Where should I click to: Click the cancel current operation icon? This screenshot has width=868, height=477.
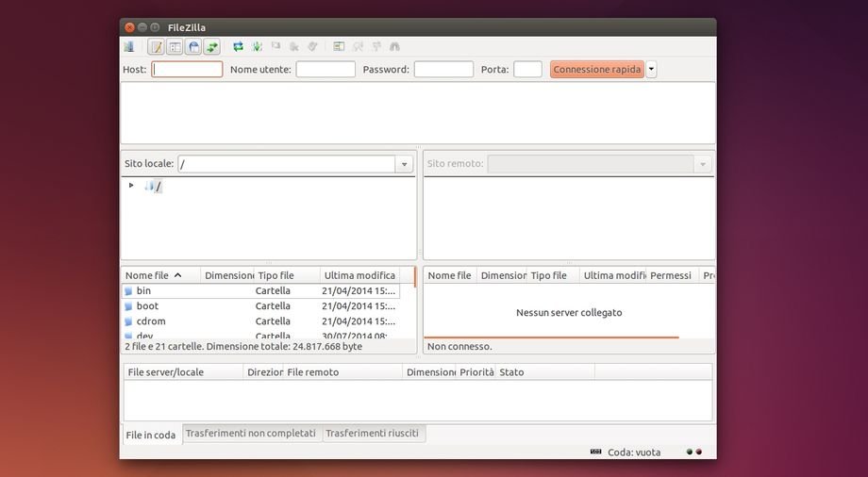point(275,46)
